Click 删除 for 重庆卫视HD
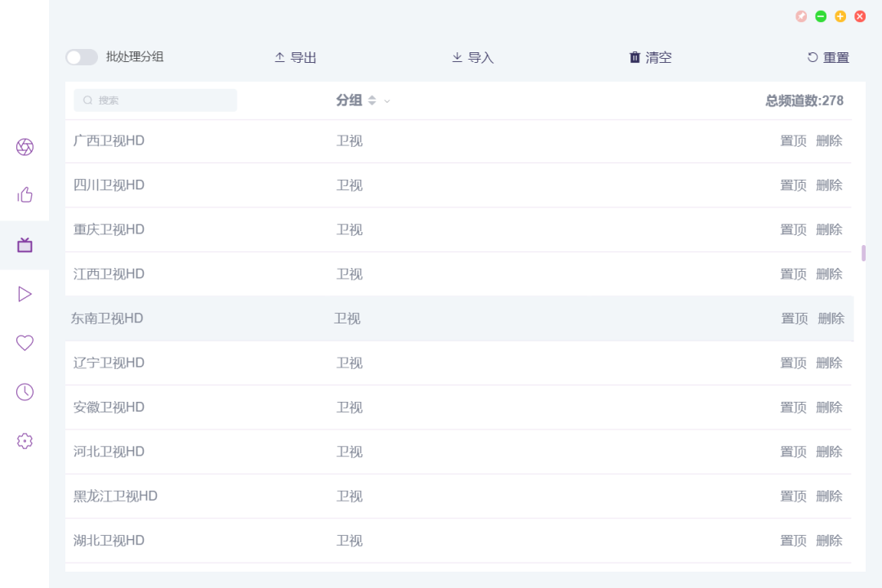This screenshot has height=588, width=882. coord(829,229)
